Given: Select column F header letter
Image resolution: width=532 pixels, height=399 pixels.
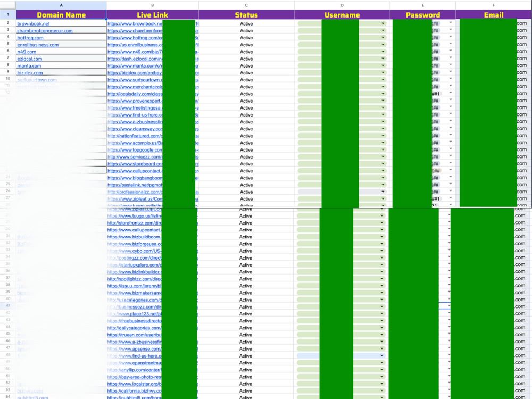Looking at the screenshot, I should coord(494,5).
